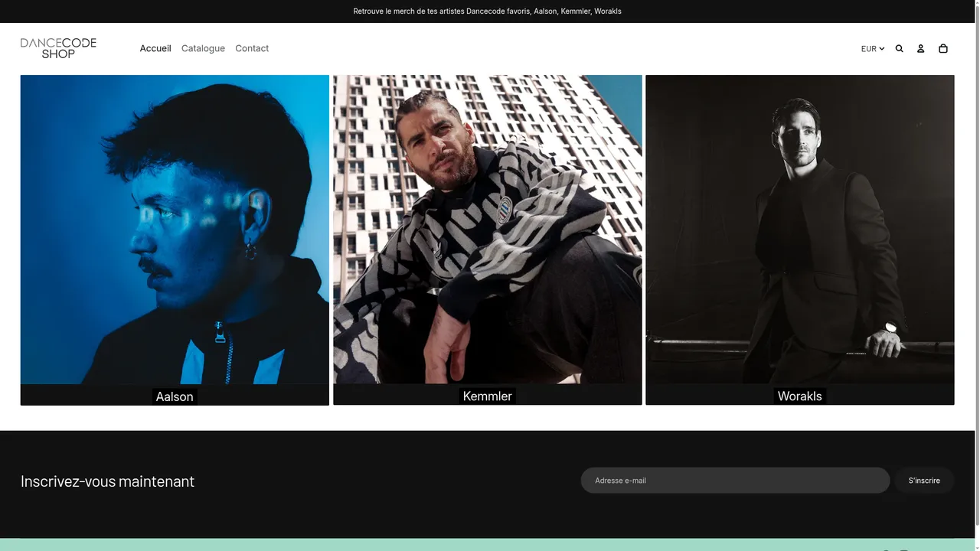Select the blue Aalson portrait image
Image resolution: width=980 pixels, height=551 pixels.
coord(175,230)
